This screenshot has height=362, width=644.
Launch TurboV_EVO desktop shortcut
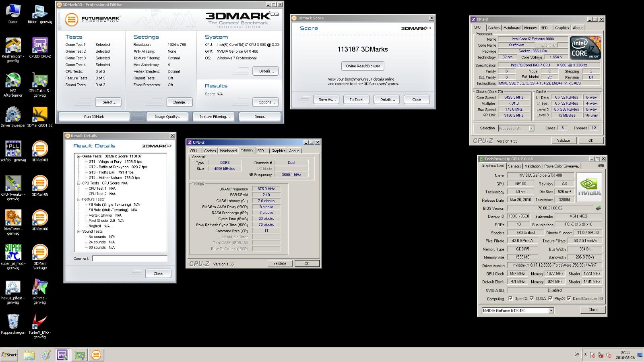[x=39, y=326]
